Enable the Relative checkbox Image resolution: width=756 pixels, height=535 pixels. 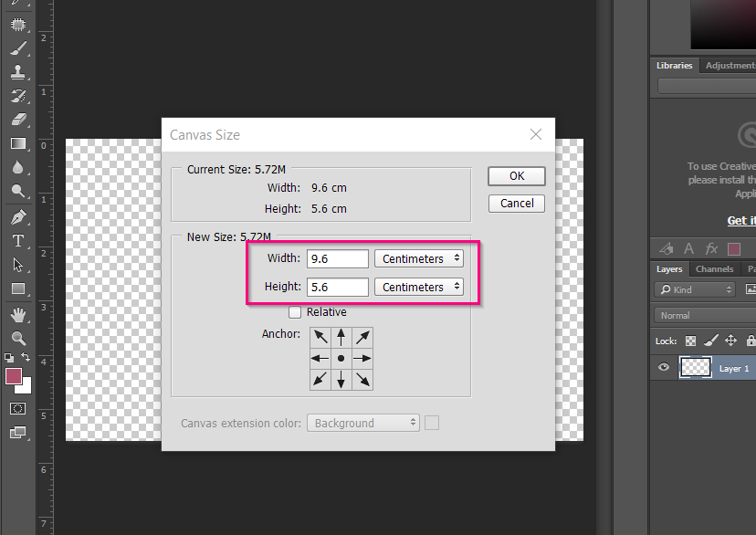coord(295,311)
